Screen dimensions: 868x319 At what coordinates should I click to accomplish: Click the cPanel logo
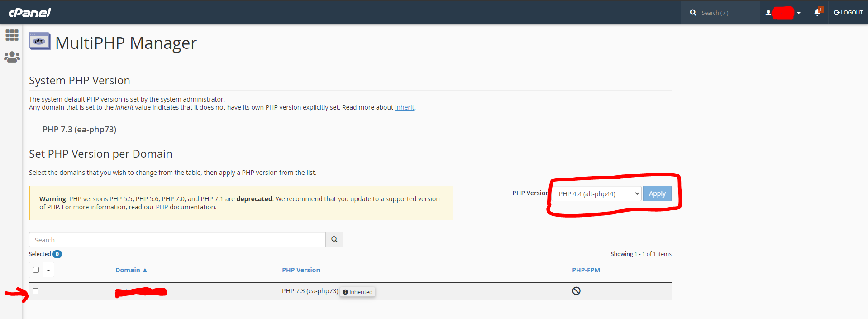30,13
